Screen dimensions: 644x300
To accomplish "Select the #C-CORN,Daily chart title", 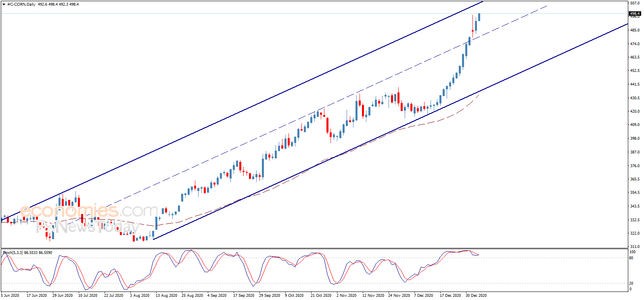I will pos(21,4).
